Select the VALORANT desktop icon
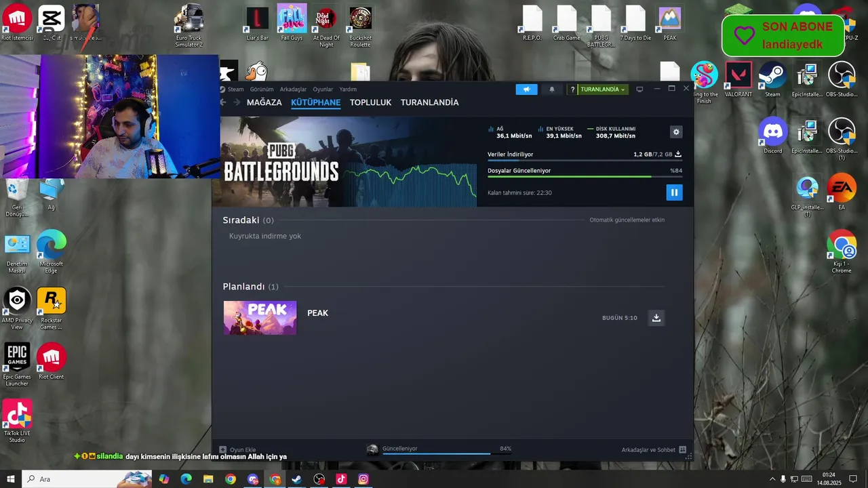 point(738,80)
